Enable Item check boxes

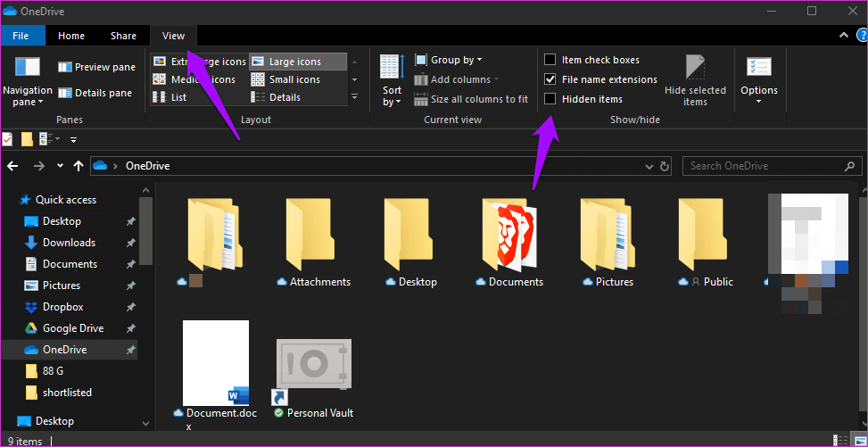pos(550,60)
